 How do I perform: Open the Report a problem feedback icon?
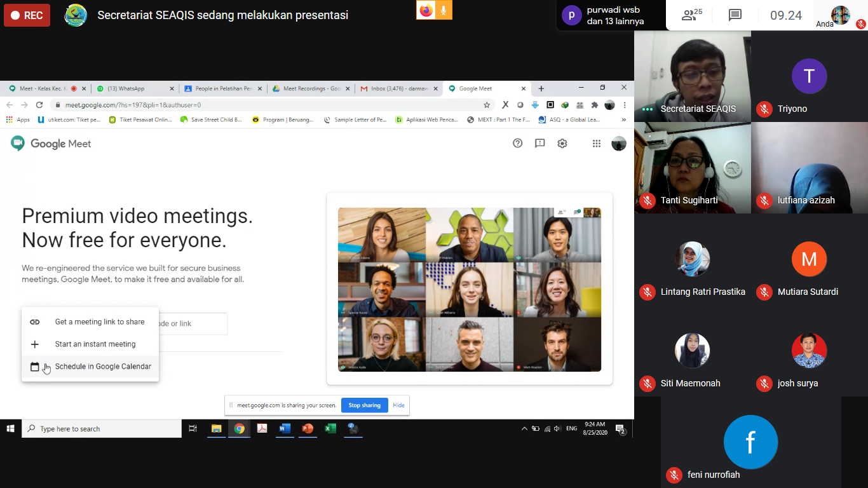(539, 144)
